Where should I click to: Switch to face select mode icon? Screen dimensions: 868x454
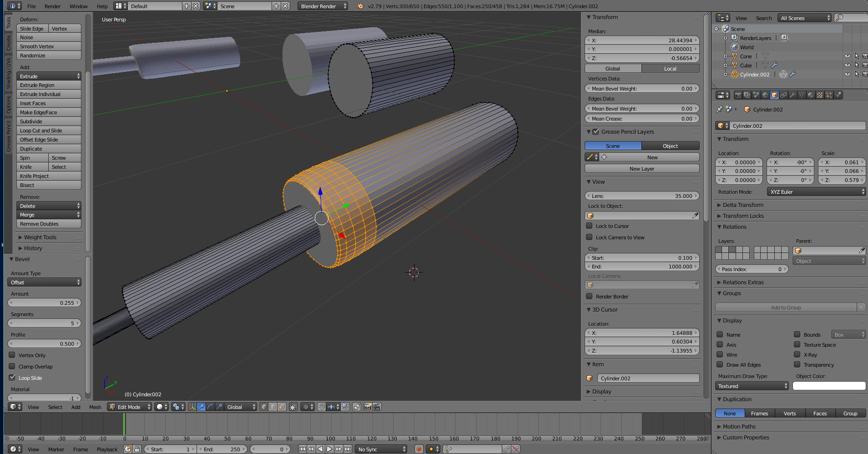click(x=281, y=407)
